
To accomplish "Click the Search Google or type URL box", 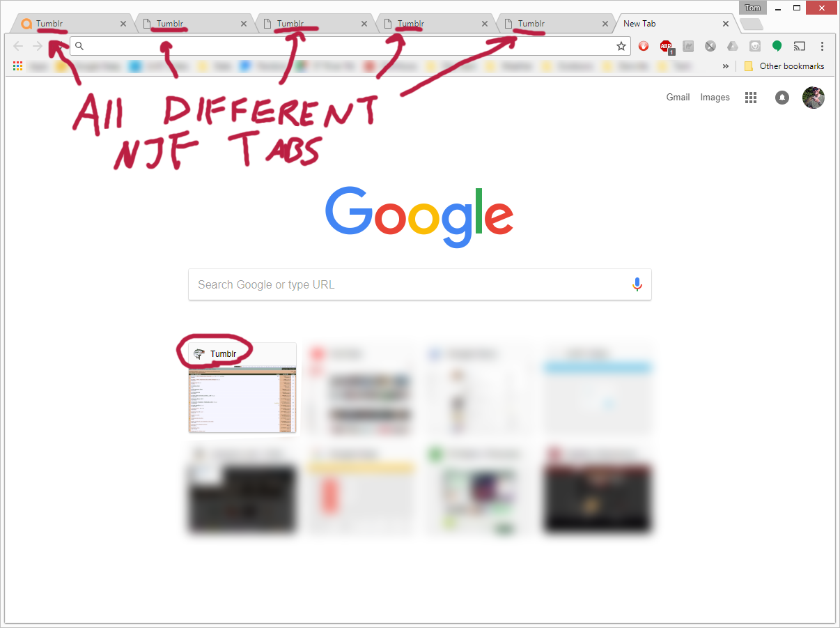I will [420, 284].
